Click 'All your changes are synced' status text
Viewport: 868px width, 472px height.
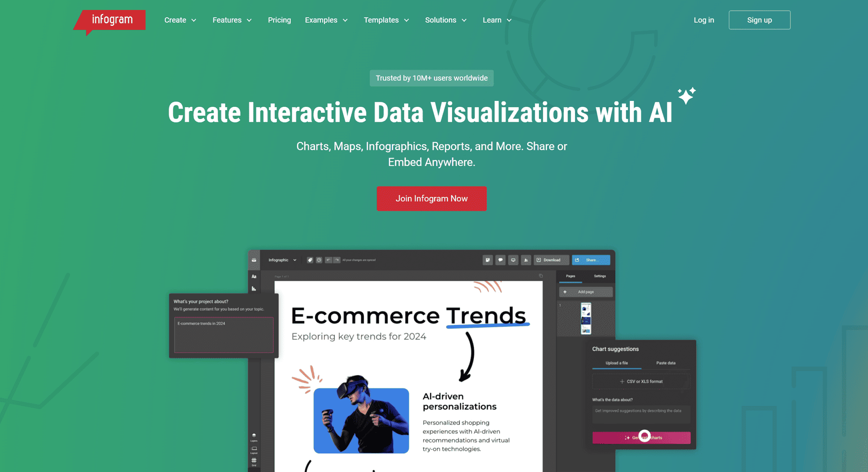tap(359, 260)
